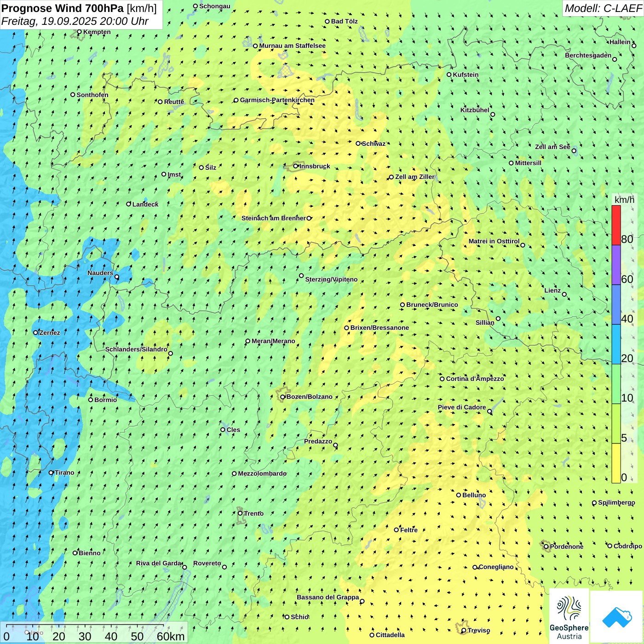644x644 pixels.
Task: Click the 'Zell am Ziller' label
Action: 414,177
